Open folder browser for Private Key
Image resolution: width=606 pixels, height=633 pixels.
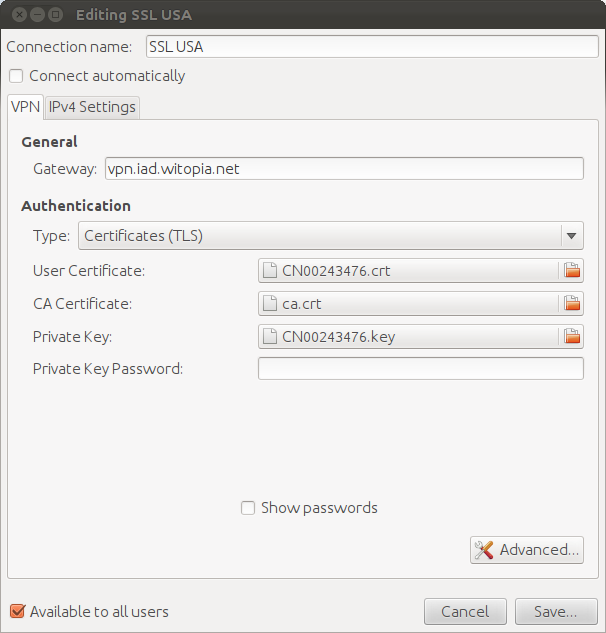pos(572,336)
